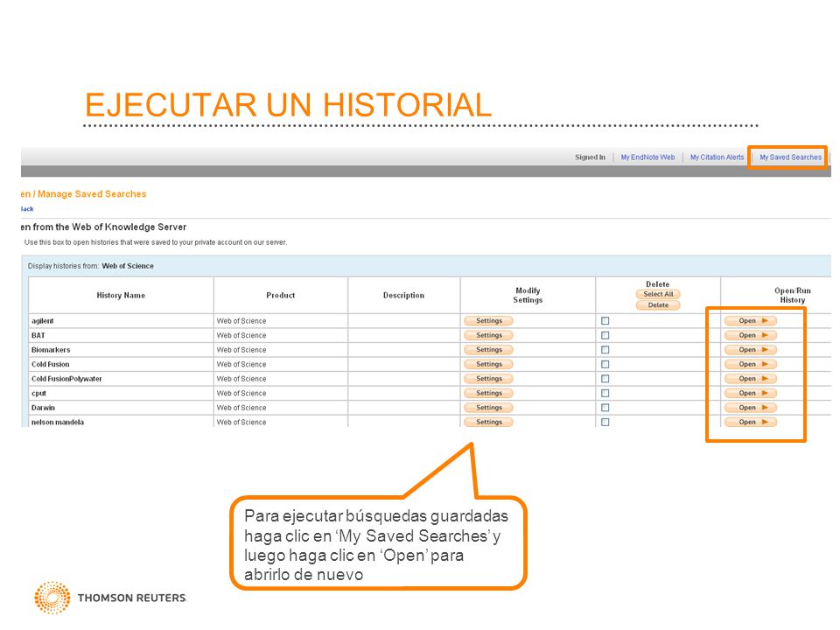Image resolution: width=840 pixels, height=630 pixels.
Task: Click Open for the cput history
Action: 751,393
